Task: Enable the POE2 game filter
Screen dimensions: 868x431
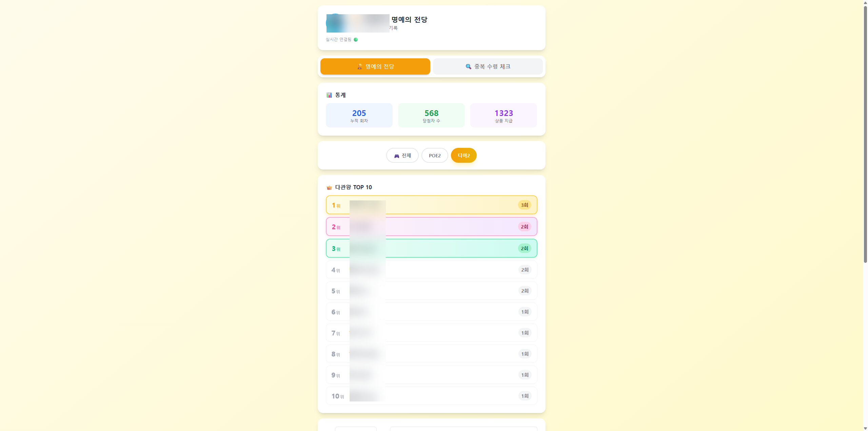Action: coord(435,155)
